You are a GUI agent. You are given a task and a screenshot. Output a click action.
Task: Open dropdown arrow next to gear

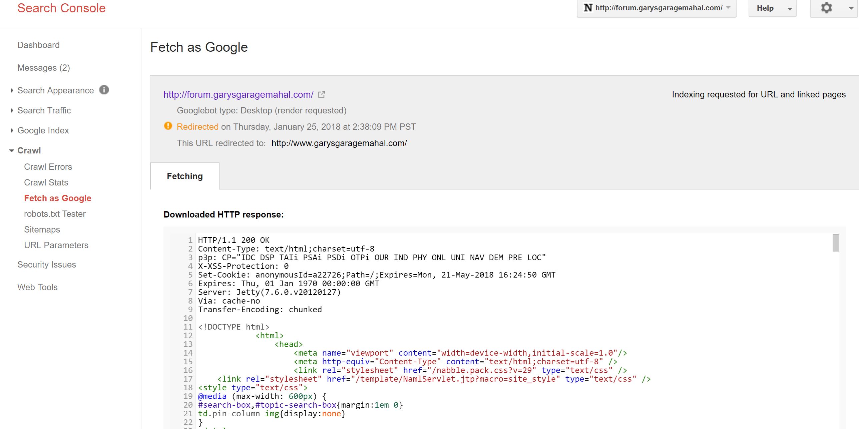(851, 8)
